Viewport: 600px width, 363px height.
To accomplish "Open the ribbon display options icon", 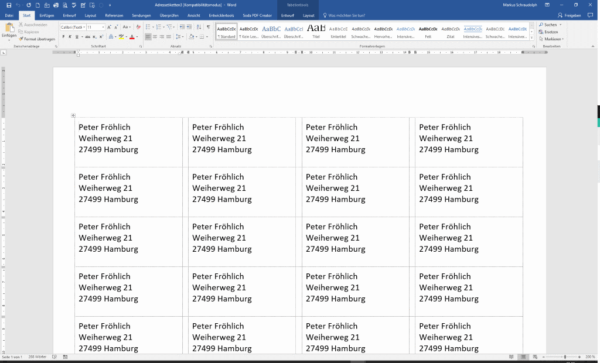I will 547,5.
